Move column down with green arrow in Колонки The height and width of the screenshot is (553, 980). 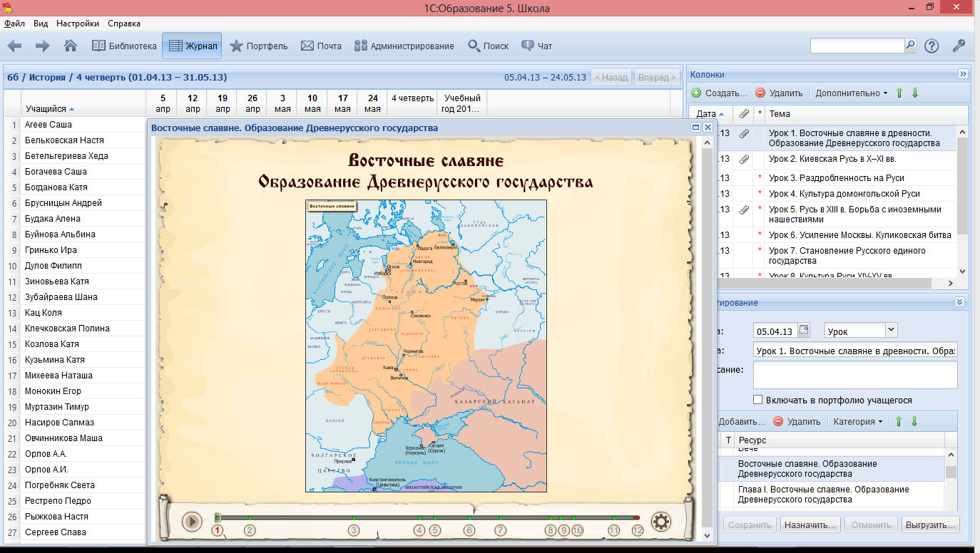tap(915, 93)
